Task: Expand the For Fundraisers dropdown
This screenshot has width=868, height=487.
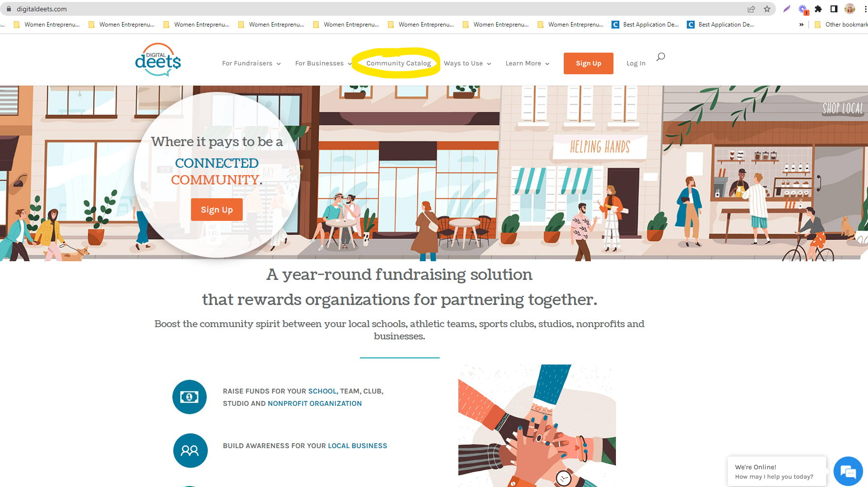Action: point(252,63)
